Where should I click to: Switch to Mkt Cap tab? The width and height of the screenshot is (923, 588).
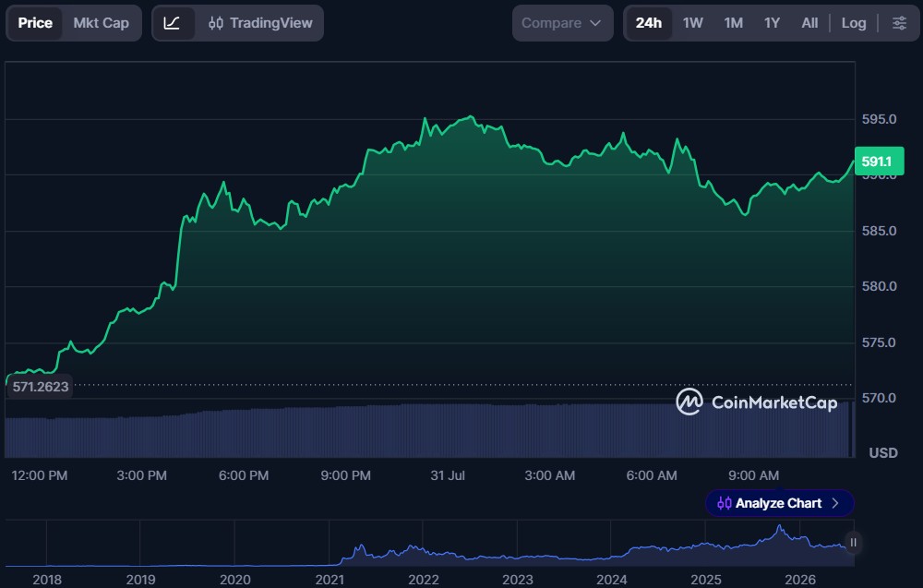(x=101, y=23)
